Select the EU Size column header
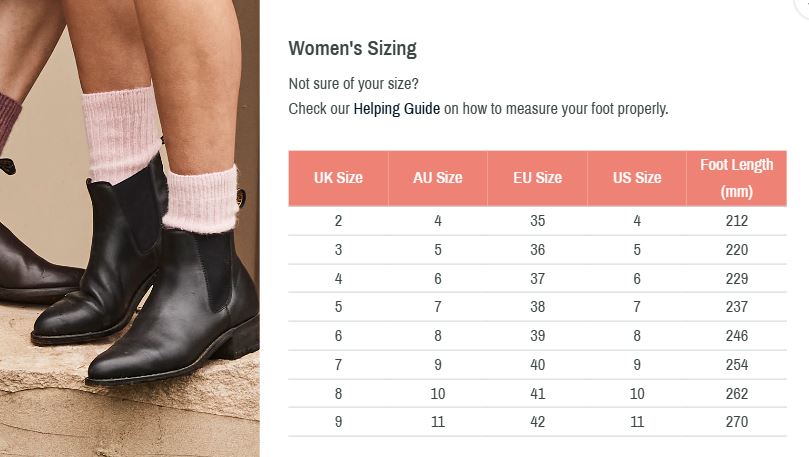This screenshot has width=809, height=457. (537, 178)
